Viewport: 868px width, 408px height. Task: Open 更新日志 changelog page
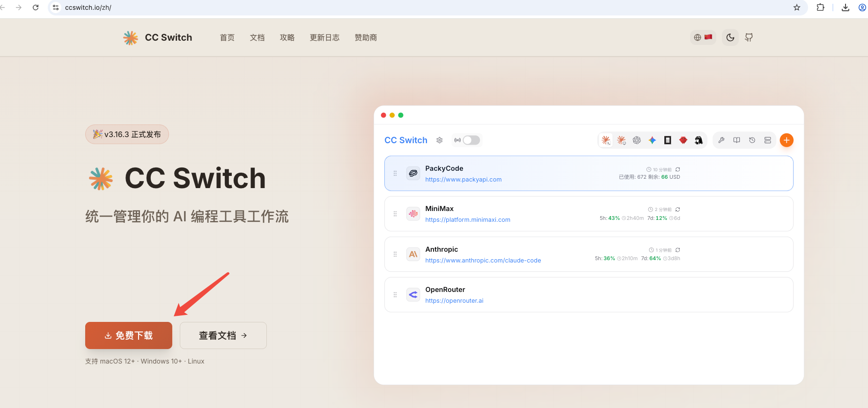click(x=324, y=37)
